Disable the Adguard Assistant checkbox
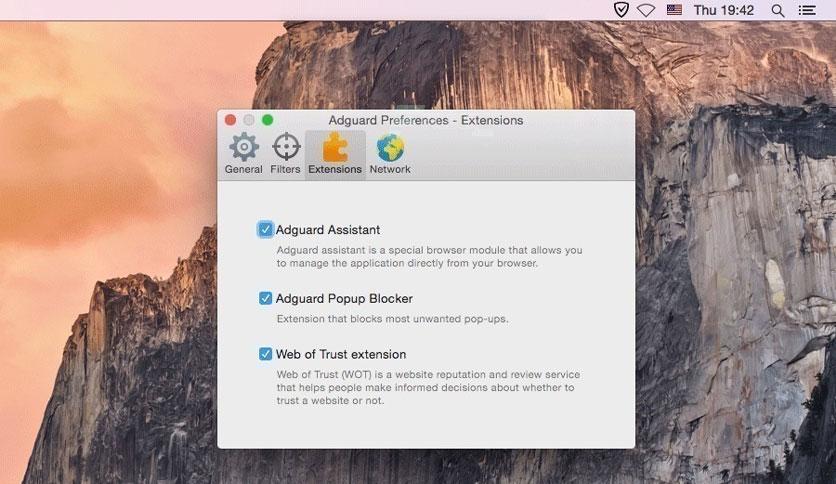This screenshot has width=836, height=484. (x=265, y=229)
